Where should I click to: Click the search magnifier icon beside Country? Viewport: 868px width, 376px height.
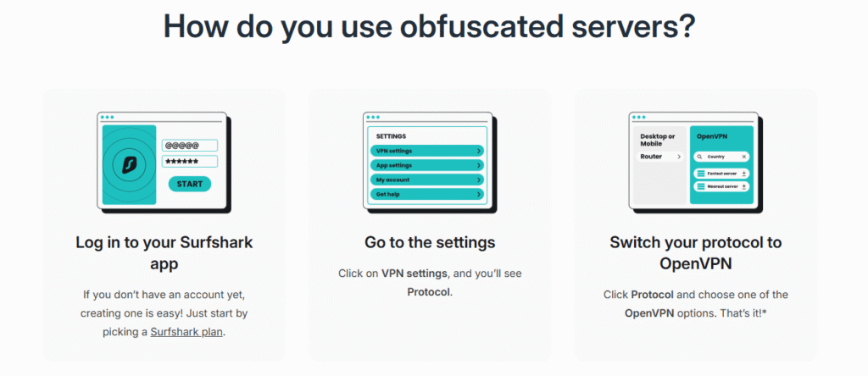point(699,157)
